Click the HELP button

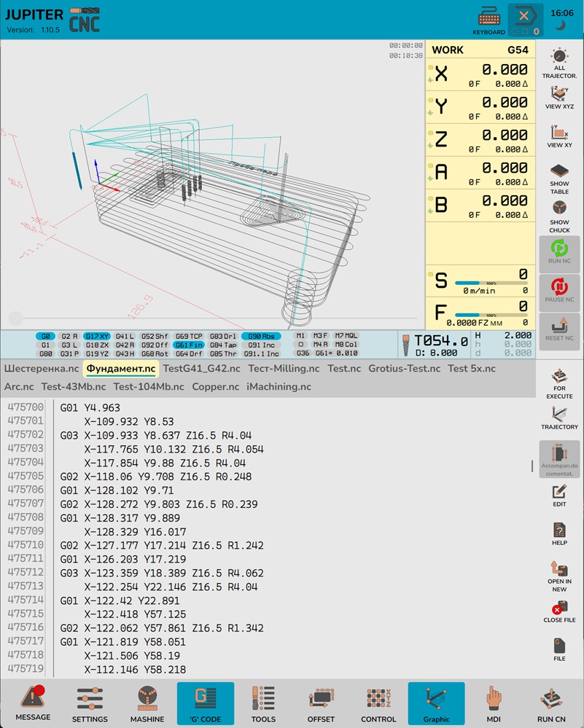coord(559,533)
